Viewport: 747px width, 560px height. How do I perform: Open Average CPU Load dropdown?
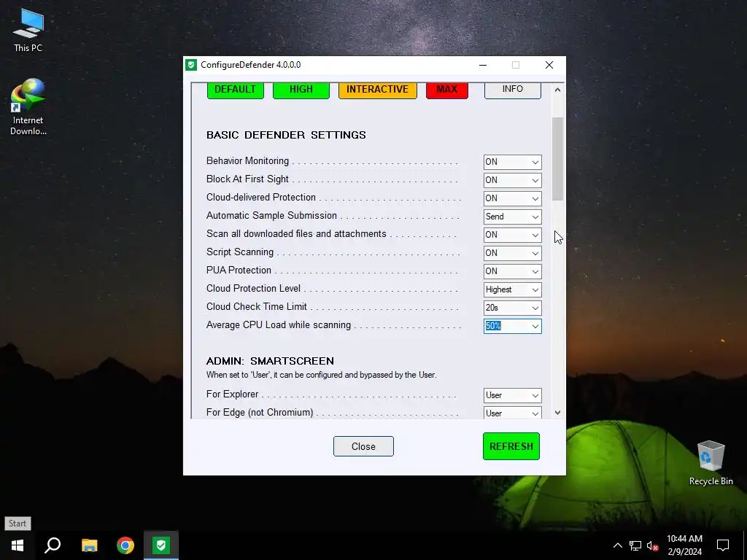513,326
